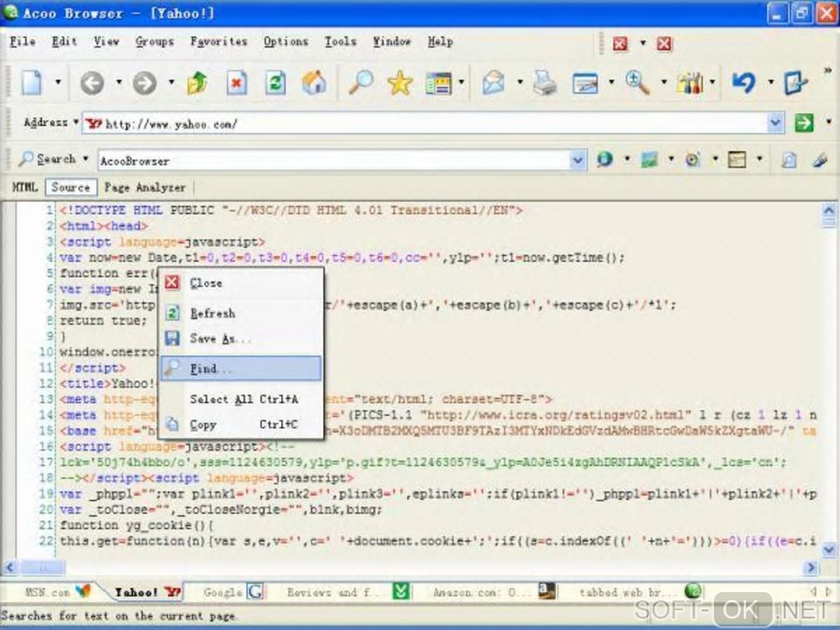Image resolution: width=840 pixels, height=630 pixels.
Task: Choose Refresh in the context menu
Action: coord(241,313)
